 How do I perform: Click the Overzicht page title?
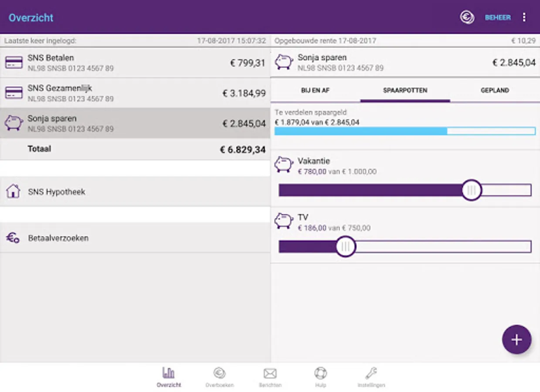coord(31,18)
